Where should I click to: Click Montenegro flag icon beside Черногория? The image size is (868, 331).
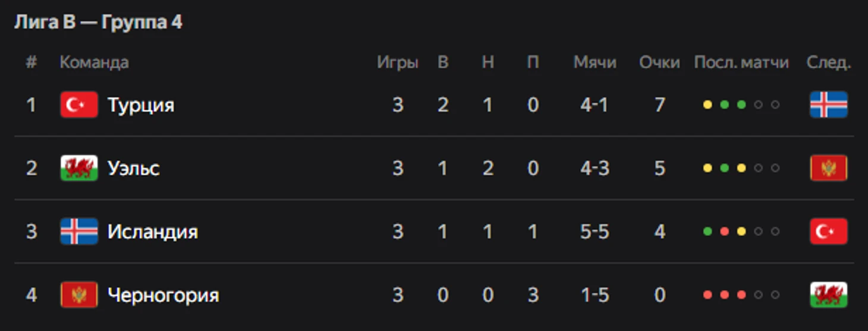coord(79,295)
